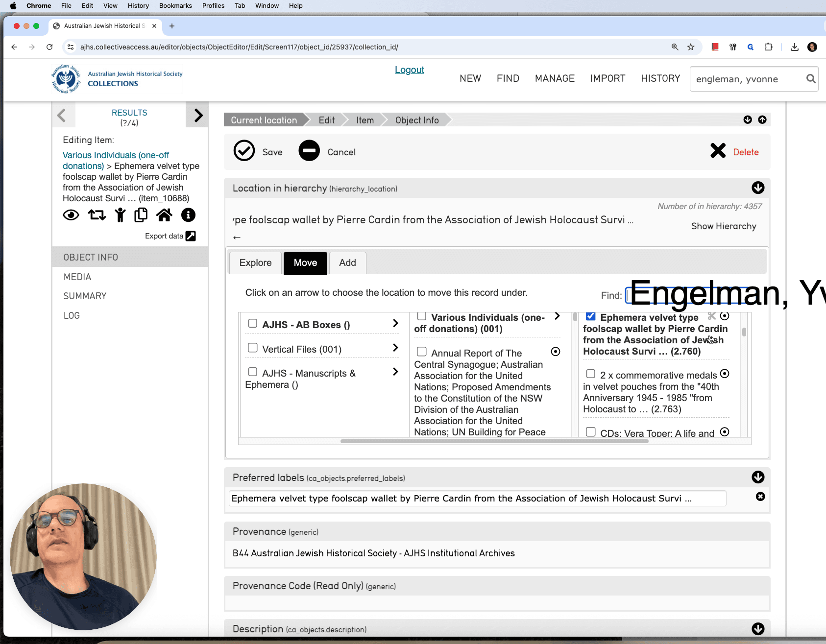Click Show Hierarchy
The height and width of the screenshot is (644, 826).
[724, 226]
